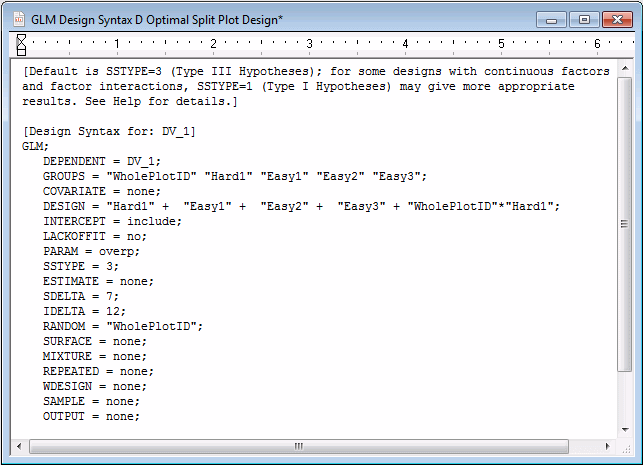
Task: Click the vertical scrollbar down arrow
Action: point(625,428)
